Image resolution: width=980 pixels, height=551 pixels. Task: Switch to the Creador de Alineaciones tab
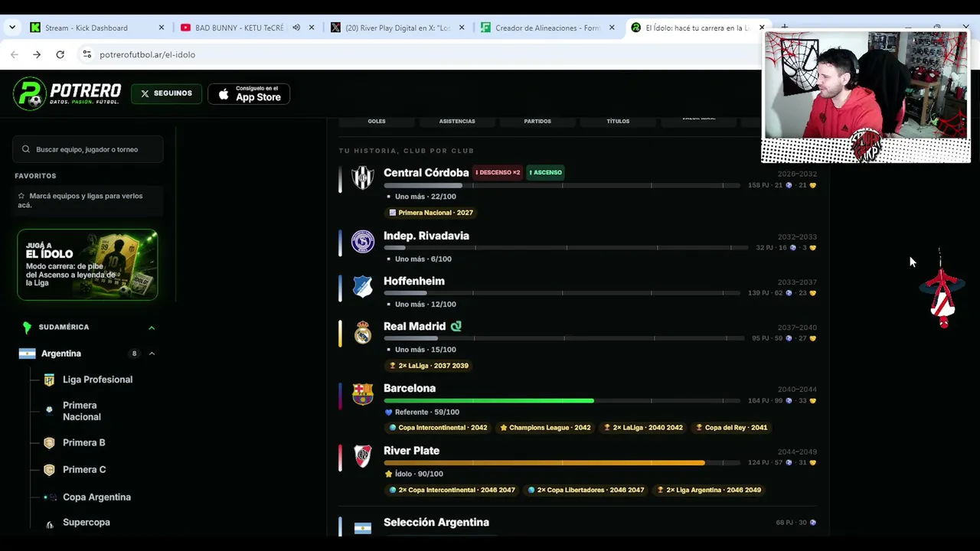[x=547, y=28]
